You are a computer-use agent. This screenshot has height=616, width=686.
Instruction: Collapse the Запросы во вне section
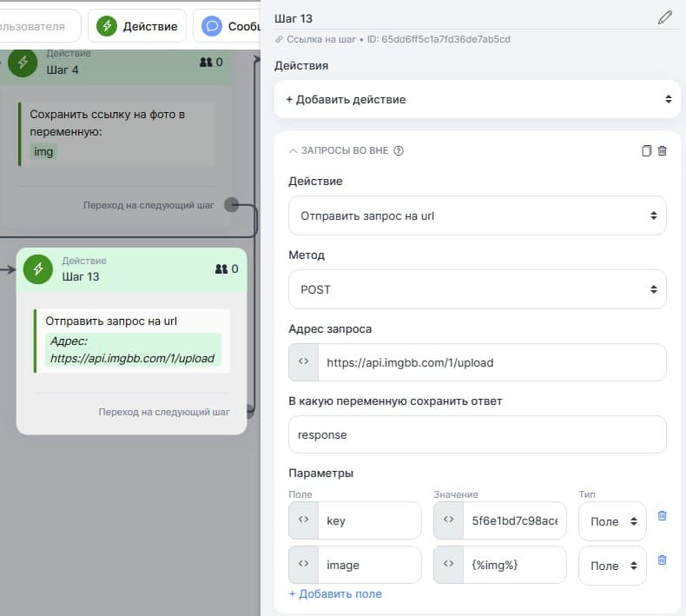tap(294, 151)
